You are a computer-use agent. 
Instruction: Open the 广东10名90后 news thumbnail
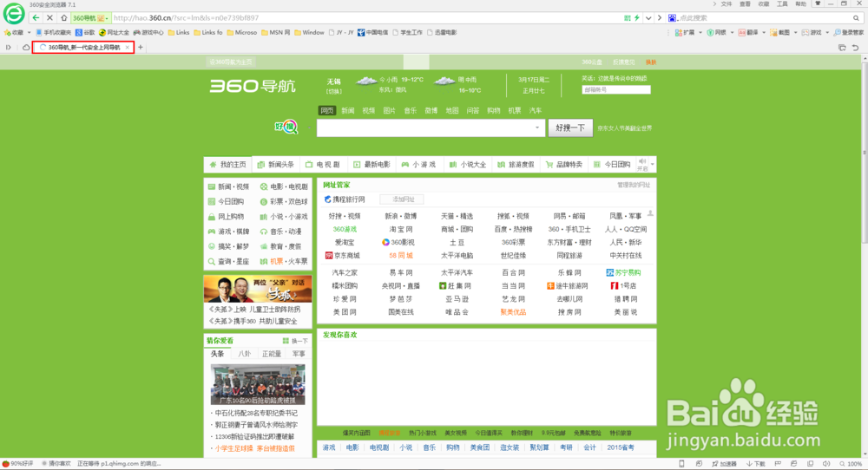pyautogui.click(x=258, y=384)
